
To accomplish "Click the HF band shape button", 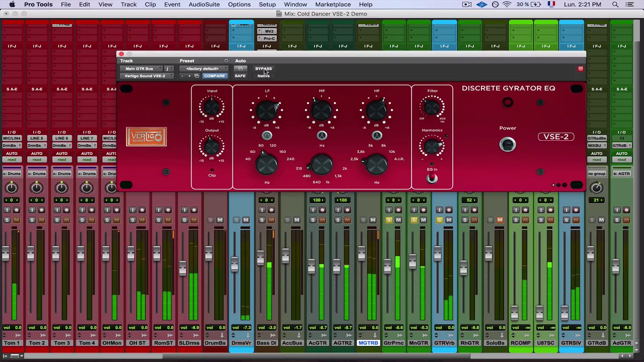I will [377, 136].
